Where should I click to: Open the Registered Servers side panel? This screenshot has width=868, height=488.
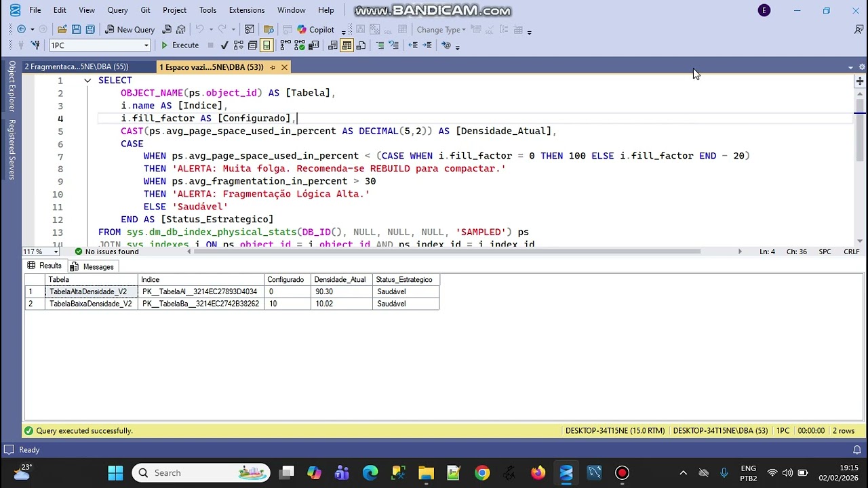click(12, 149)
